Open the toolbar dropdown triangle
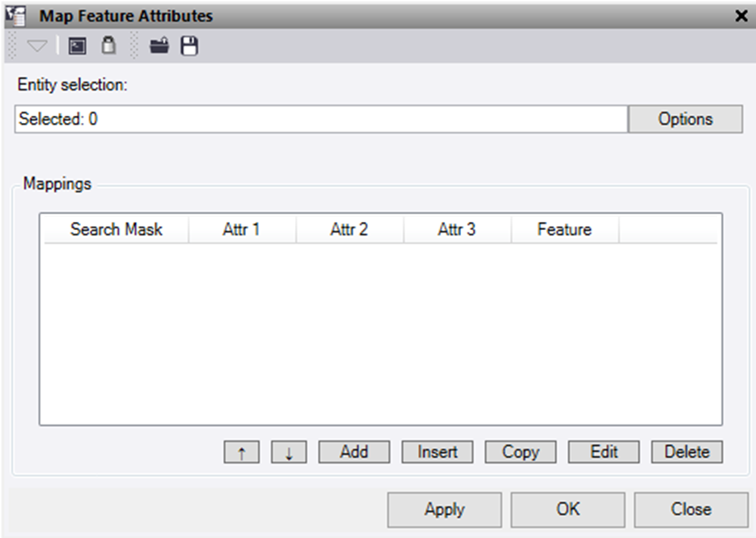The width and height of the screenshot is (756, 538). tap(37, 47)
